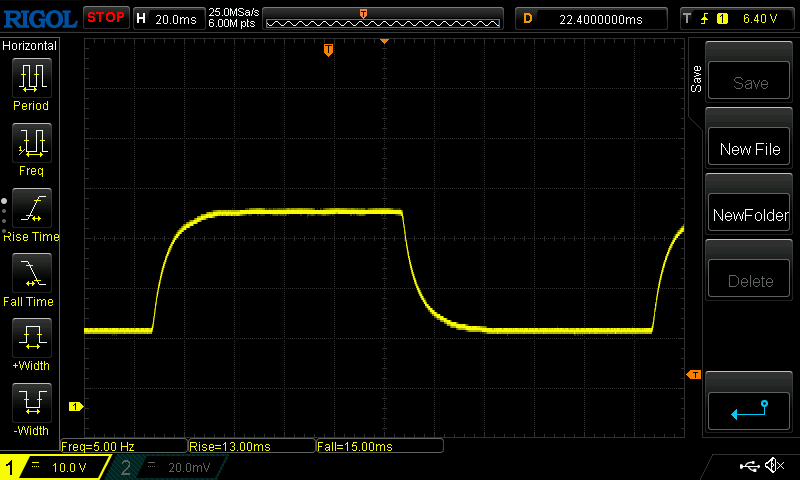Viewport: 800px width, 480px height.
Task: Click the red STOP status indicator
Action: pyautogui.click(x=106, y=18)
